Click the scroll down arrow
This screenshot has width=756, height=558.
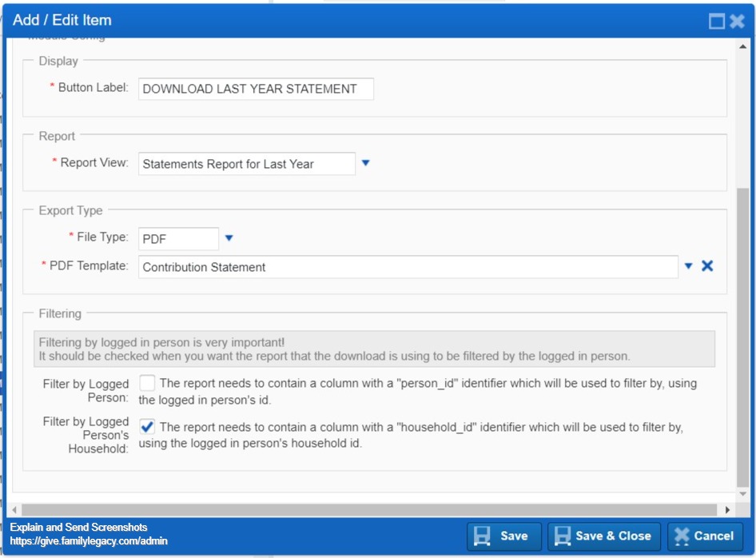(742, 494)
